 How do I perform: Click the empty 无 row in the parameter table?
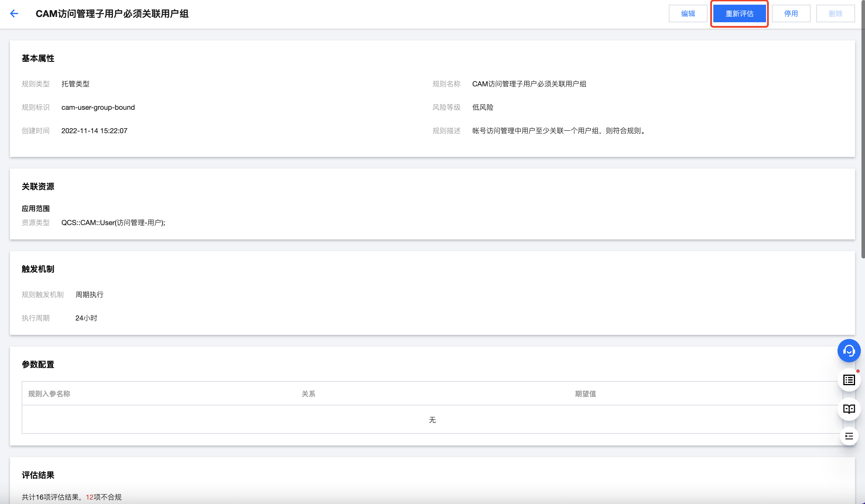pyautogui.click(x=432, y=420)
